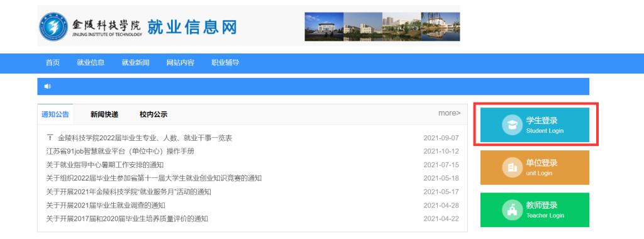Screen dimensions: 644x239
Task: Click the speaker announcement icon
Action: click(48, 86)
